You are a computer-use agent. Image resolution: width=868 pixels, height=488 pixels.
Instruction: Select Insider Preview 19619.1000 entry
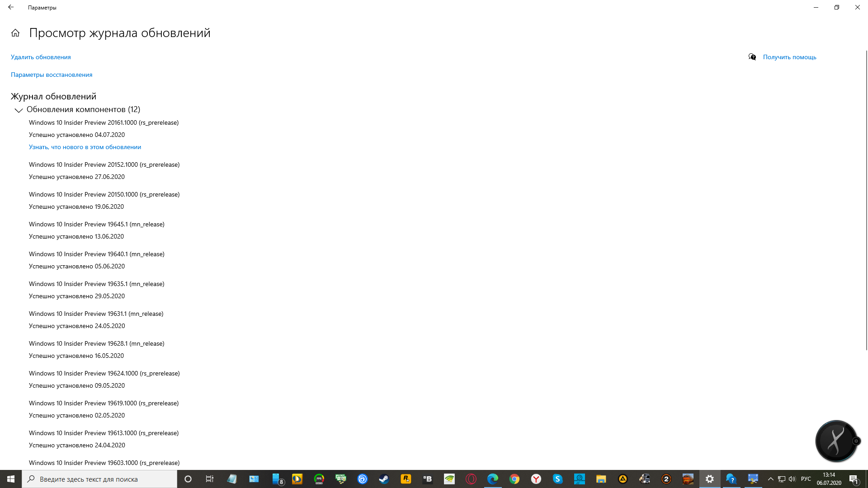pyautogui.click(x=104, y=403)
